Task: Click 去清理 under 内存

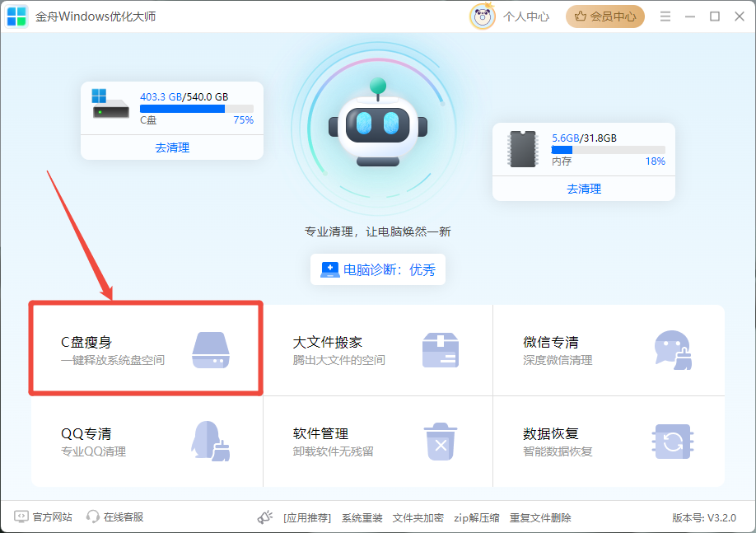Action: point(584,189)
